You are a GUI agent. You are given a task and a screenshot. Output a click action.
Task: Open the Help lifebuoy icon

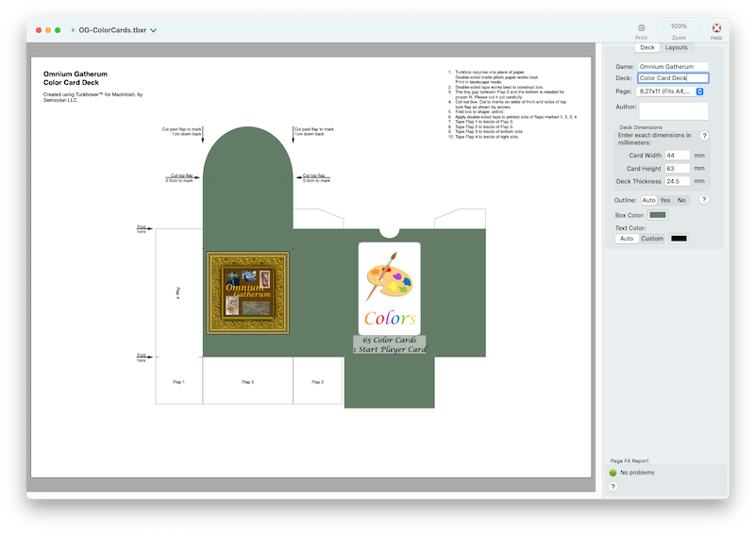pyautogui.click(x=716, y=28)
